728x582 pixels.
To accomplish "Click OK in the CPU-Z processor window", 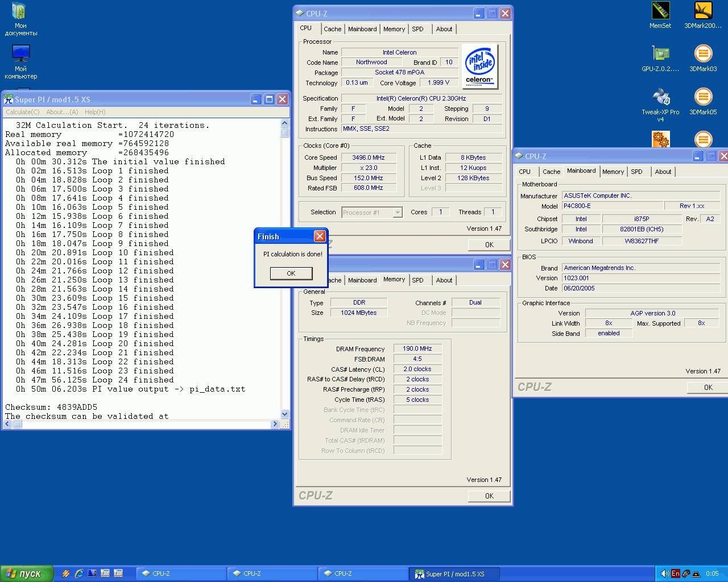I will (489, 245).
